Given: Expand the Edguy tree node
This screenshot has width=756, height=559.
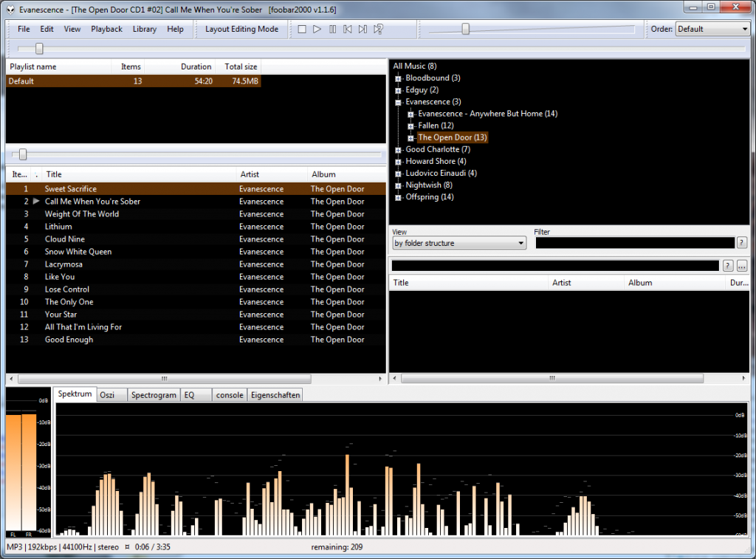Looking at the screenshot, I should coord(398,91).
